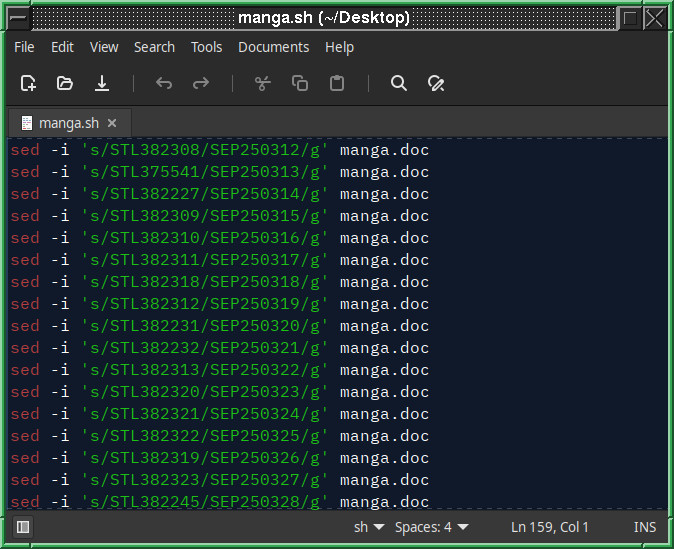Close the manga.sh tab
674x549 pixels.
(112, 123)
